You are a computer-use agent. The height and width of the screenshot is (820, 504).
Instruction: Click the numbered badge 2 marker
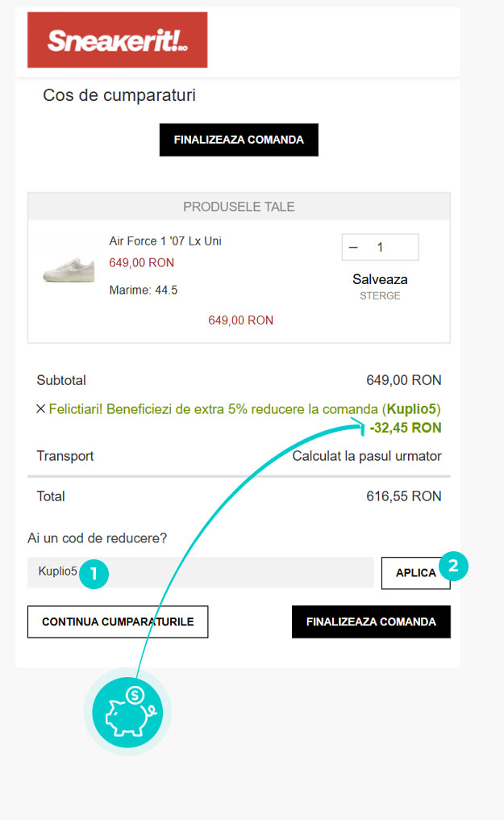tap(453, 567)
